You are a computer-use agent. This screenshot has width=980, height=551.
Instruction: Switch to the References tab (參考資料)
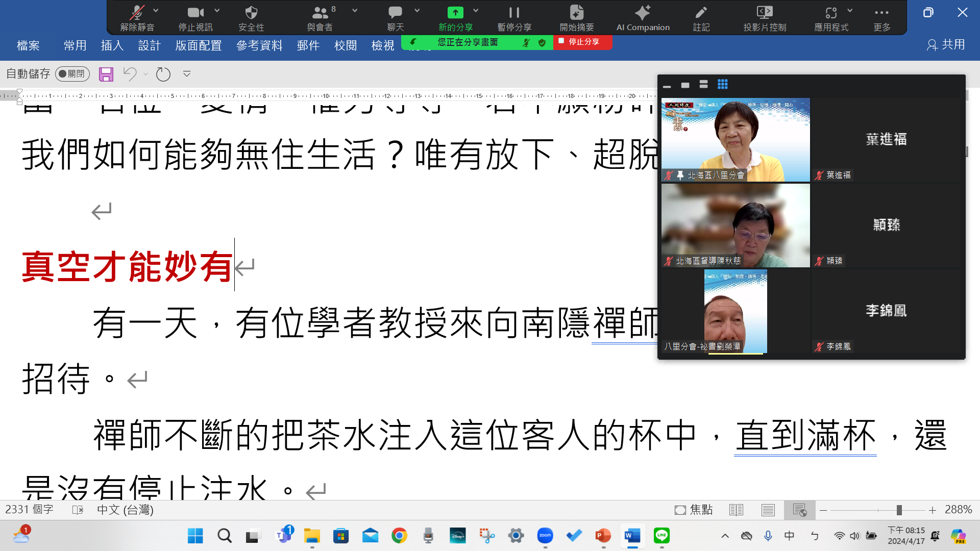click(259, 45)
